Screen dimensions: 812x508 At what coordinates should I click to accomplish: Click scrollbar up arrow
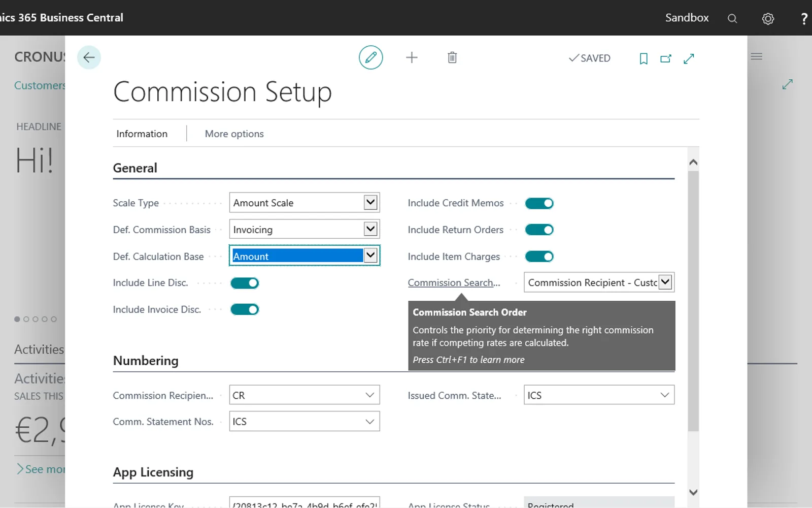(693, 163)
